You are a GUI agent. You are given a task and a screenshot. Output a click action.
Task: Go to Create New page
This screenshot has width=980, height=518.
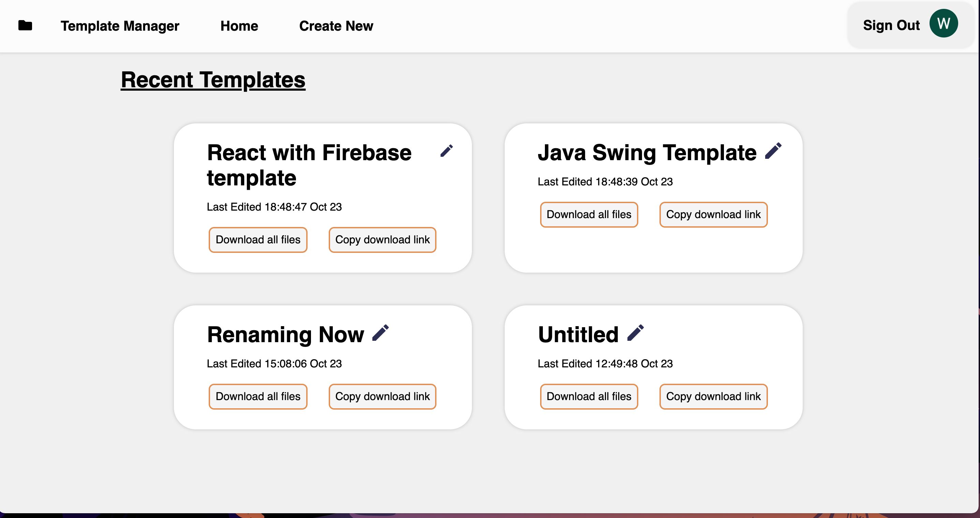(x=336, y=26)
